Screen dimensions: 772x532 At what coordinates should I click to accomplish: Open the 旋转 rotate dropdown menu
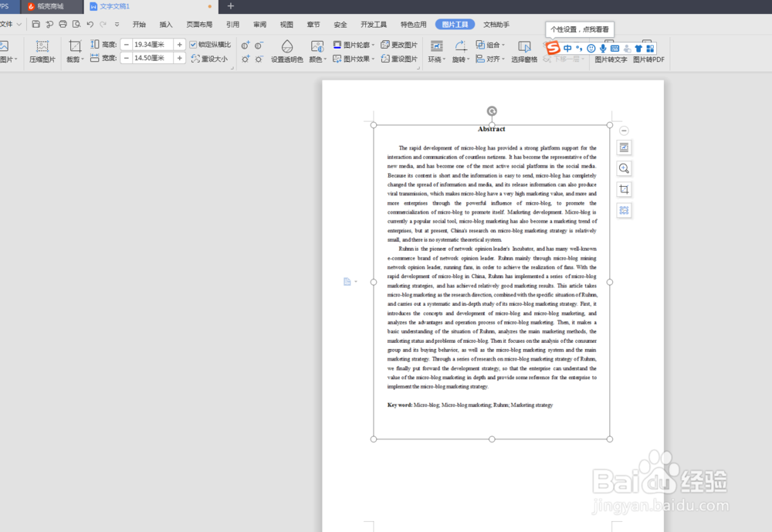462,59
